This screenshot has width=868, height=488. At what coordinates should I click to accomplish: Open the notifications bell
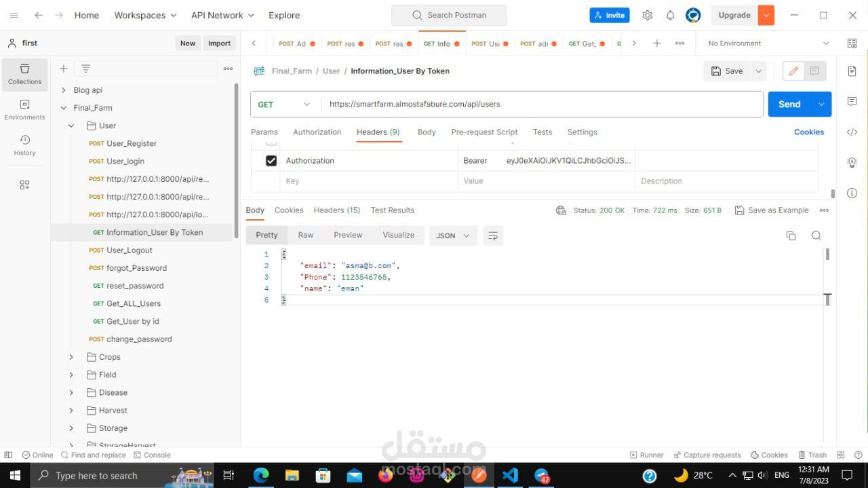(670, 15)
